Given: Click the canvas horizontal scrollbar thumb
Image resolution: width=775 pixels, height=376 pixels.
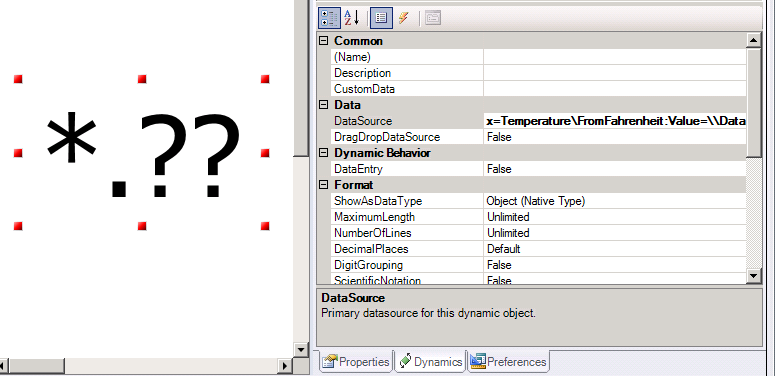Looking at the screenshot, I should (37, 366).
